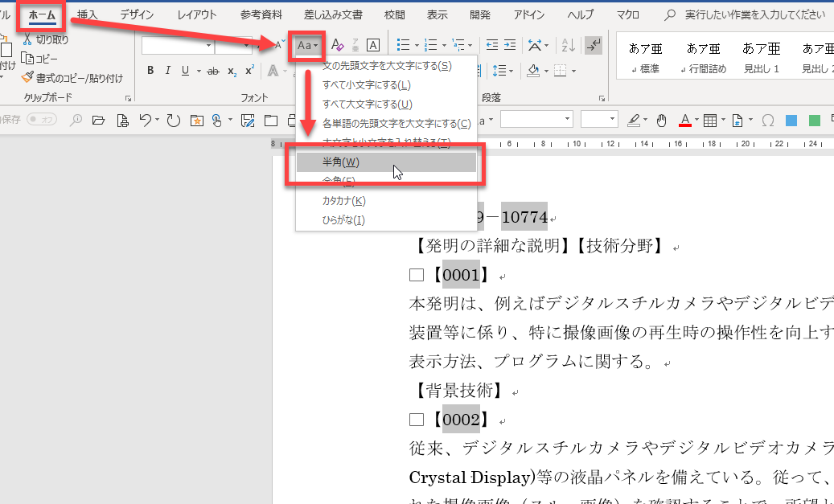
Task: Toggle the character border icon
Action: coord(373,46)
